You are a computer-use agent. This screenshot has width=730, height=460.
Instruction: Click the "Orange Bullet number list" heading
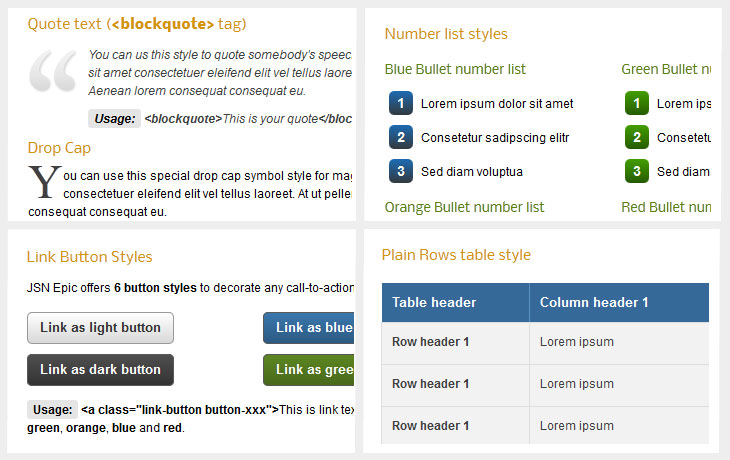pos(464,207)
